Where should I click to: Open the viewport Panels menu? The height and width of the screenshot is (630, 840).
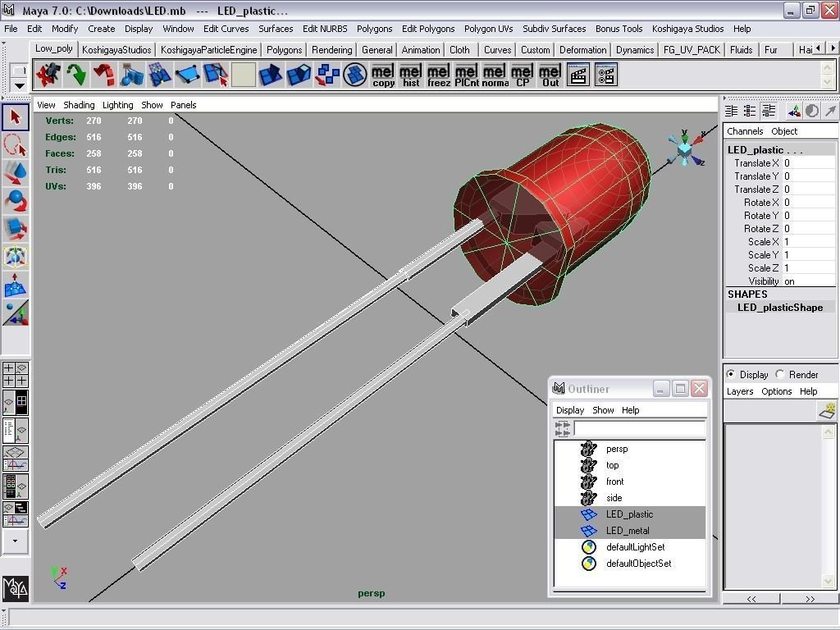pos(183,105)
